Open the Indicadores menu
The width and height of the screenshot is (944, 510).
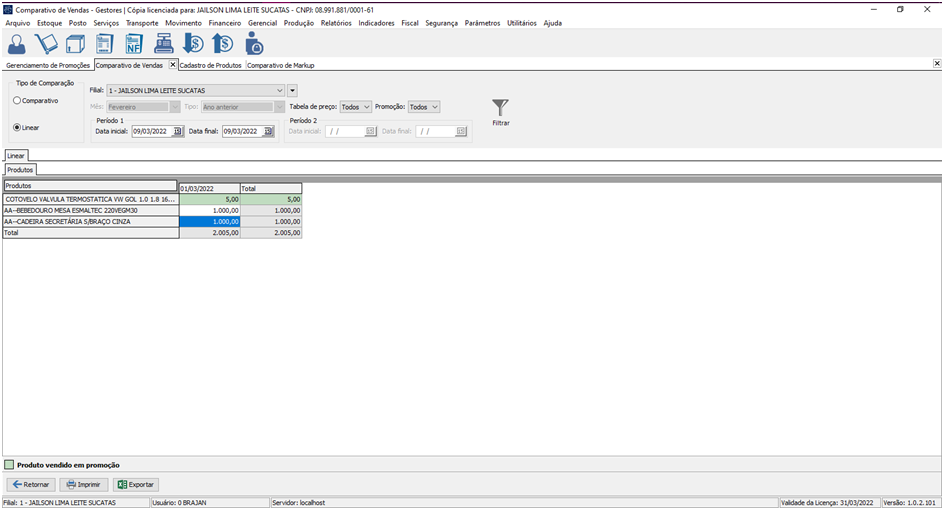(376, 23)
